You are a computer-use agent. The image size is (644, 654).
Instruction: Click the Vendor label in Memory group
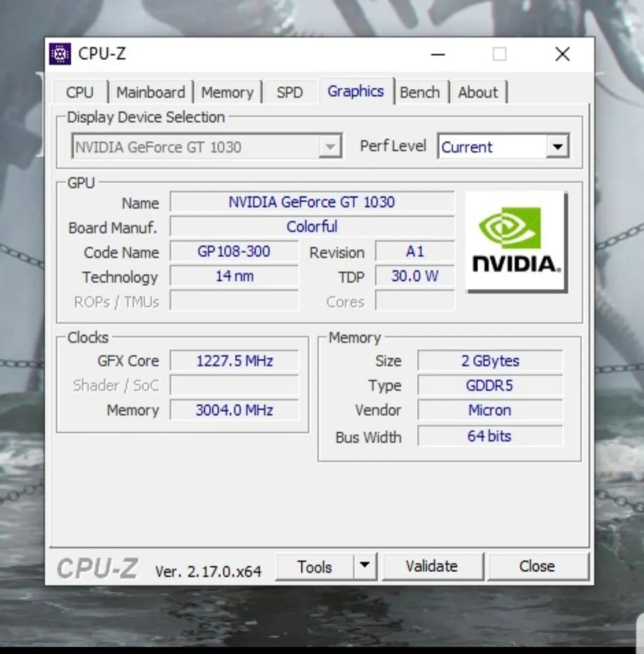pos(378,410)
